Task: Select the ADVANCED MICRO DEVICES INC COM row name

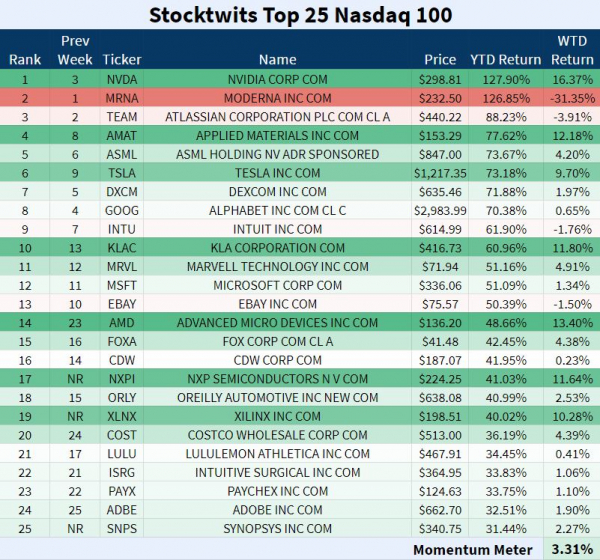Action: point(275,323)
